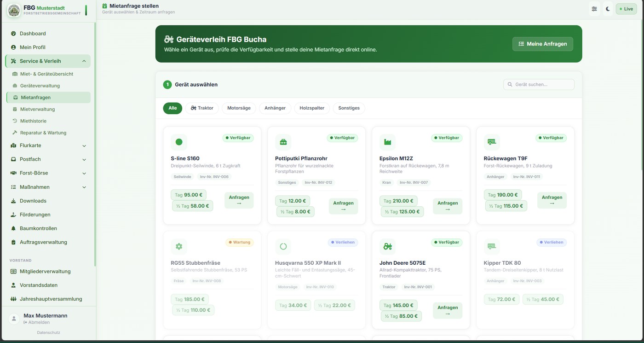Click the Pottiputki Pflanzrohr toolbox icon
644x343 pixels.
(283, 142)
